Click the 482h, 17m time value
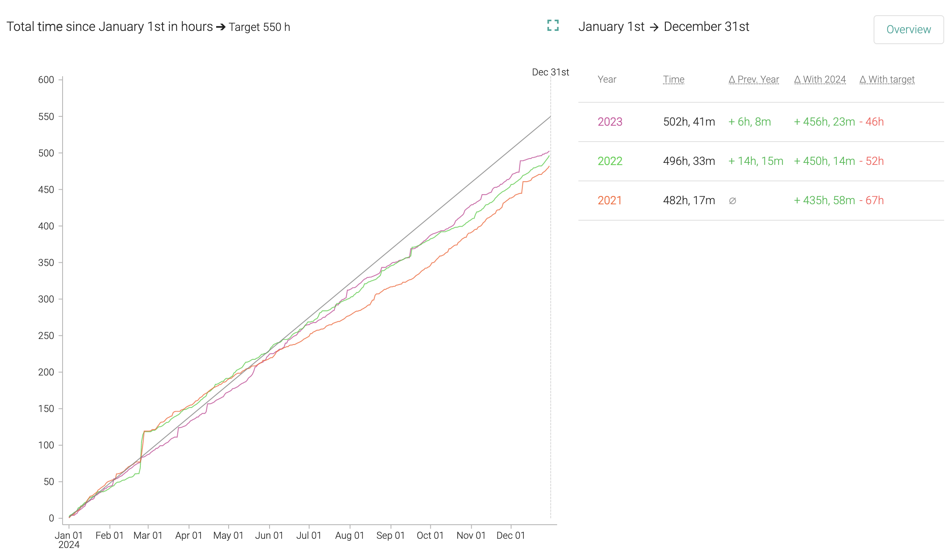The height and width of the screenshot is (560, 949). 689,201
